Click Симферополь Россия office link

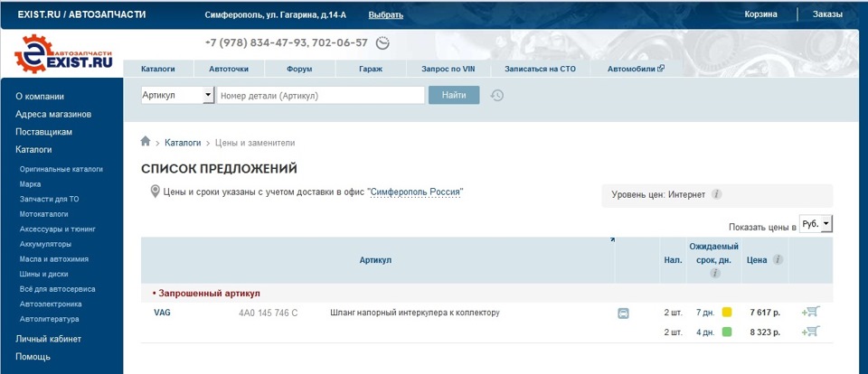415,192
